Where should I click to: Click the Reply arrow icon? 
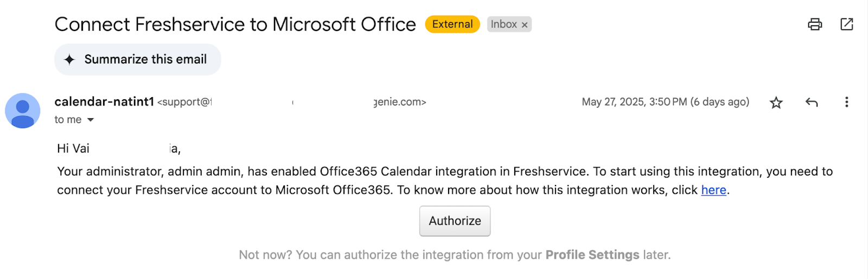pyautogui.click(x=812, y=102)
